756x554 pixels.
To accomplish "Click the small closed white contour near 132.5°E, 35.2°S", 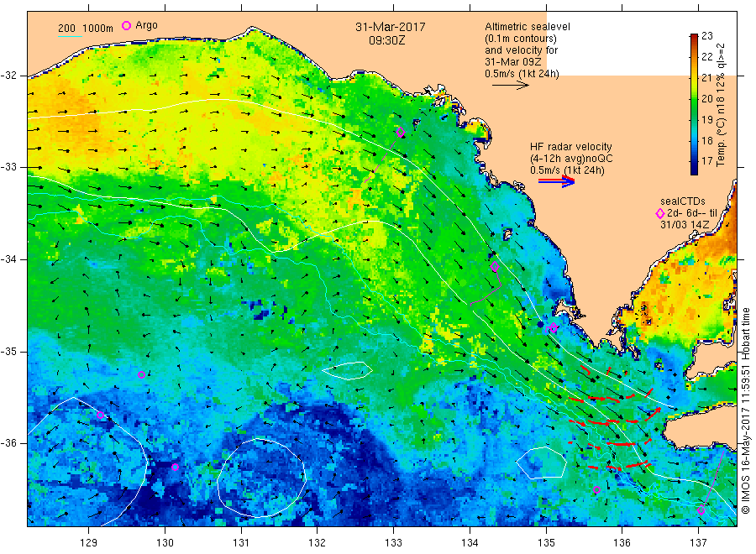I will [x=347, y=370].
